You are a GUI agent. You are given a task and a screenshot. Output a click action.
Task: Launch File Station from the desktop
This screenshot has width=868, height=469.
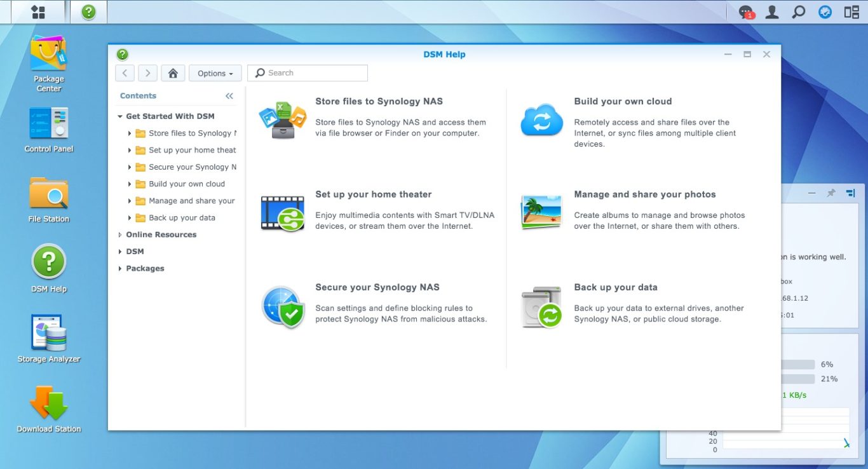[x=49, y=200]
